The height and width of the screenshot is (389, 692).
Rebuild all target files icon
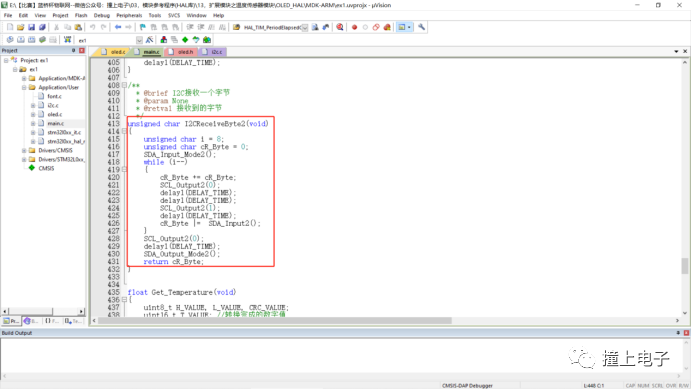[31, 40]
